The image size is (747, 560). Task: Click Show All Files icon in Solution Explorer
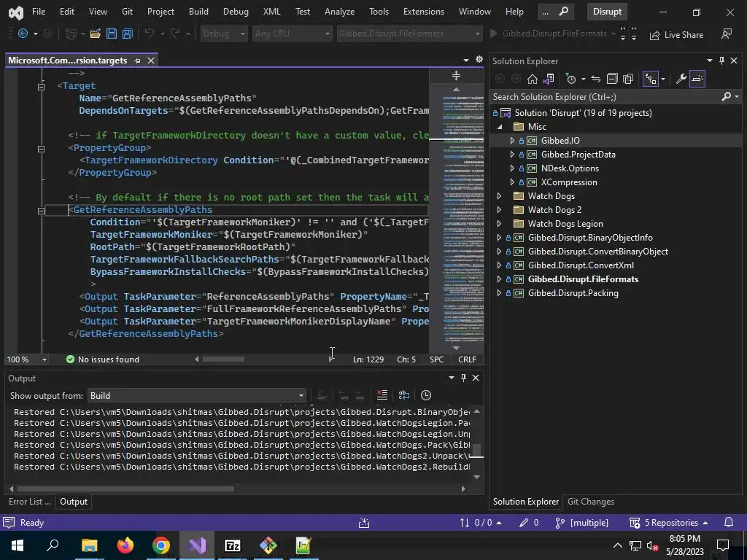pos(628,79)
